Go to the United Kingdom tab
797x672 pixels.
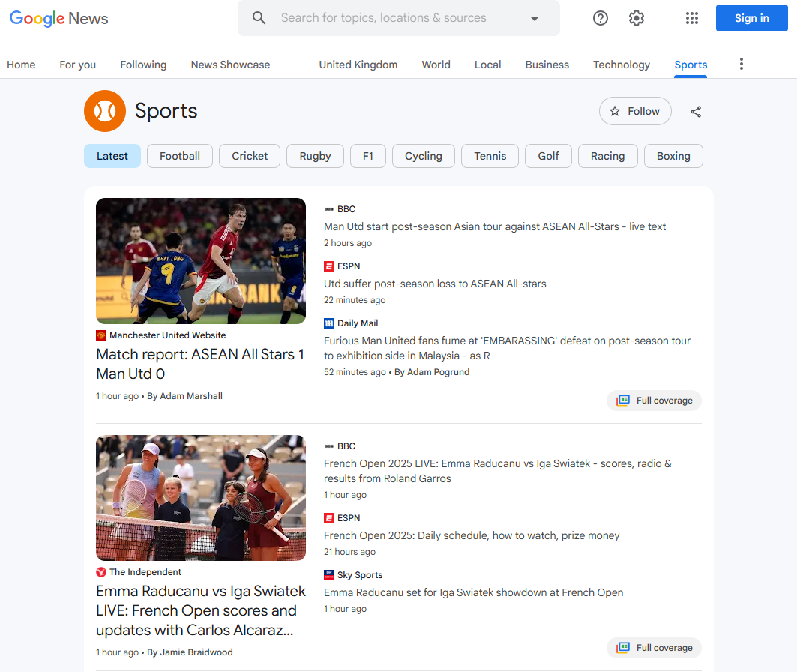pyautogui.click(x=358, y=64)
